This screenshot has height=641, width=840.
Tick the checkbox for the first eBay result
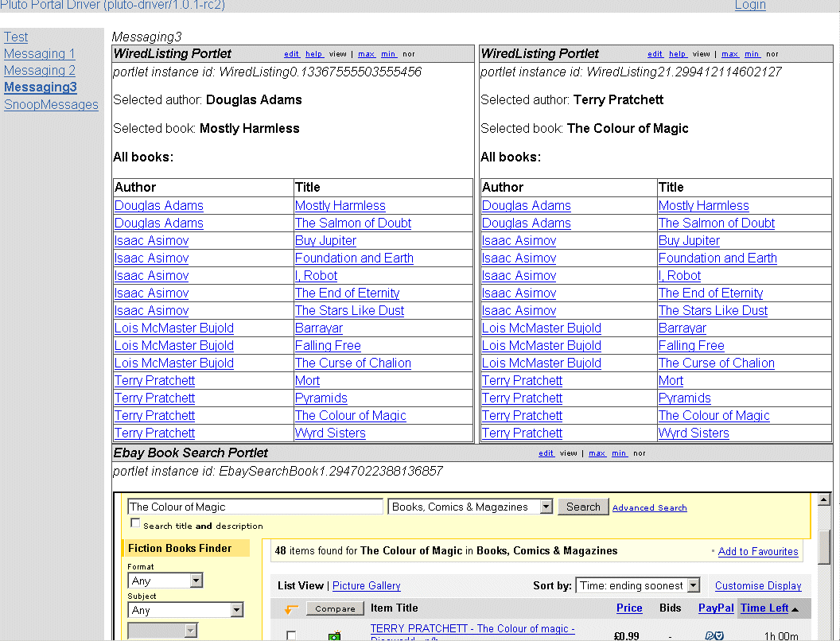coord(291,635)
